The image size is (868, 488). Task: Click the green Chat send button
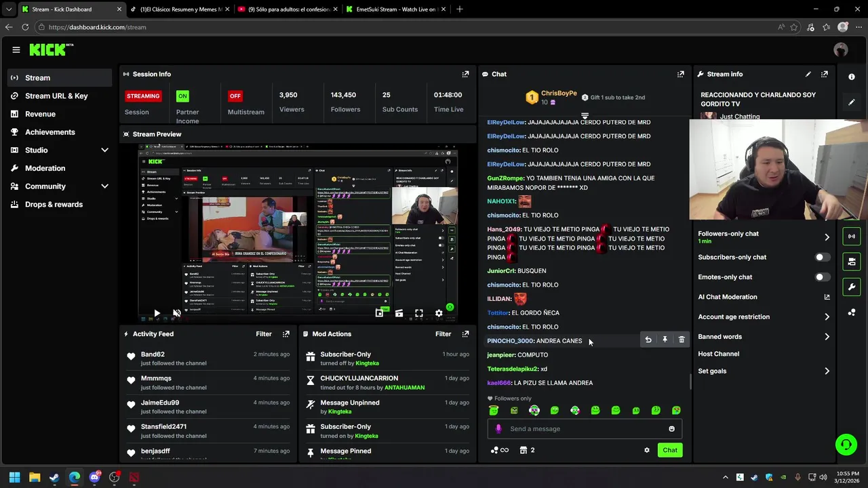(670, 450)
